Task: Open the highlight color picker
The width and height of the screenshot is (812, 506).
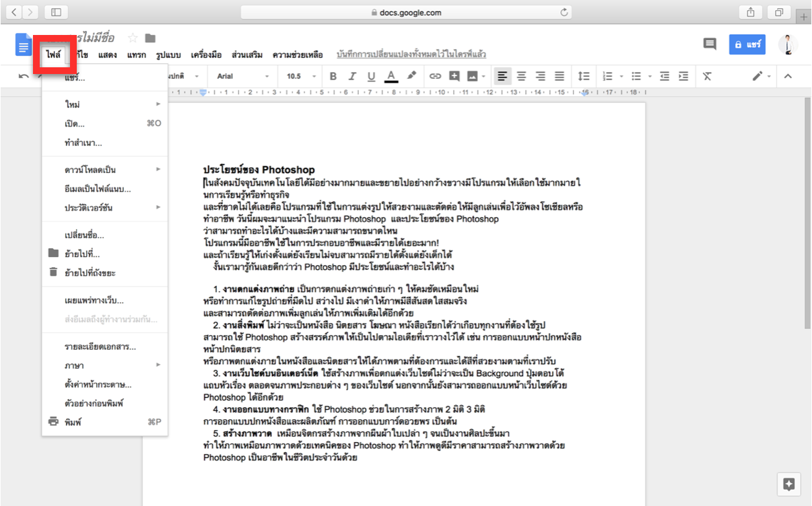Action: point(411,76)
